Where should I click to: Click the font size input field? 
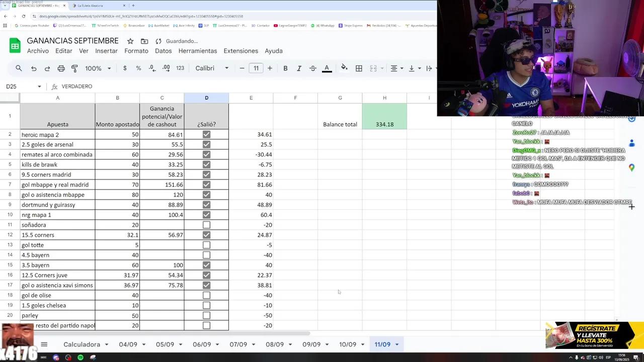256,68
